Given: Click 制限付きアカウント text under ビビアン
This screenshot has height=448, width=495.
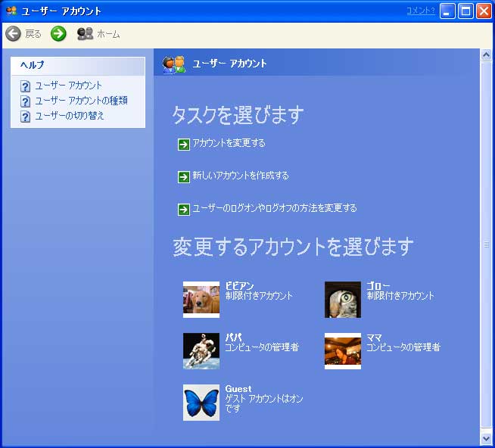Looking at the screenshot, I should tap(259, 296).
